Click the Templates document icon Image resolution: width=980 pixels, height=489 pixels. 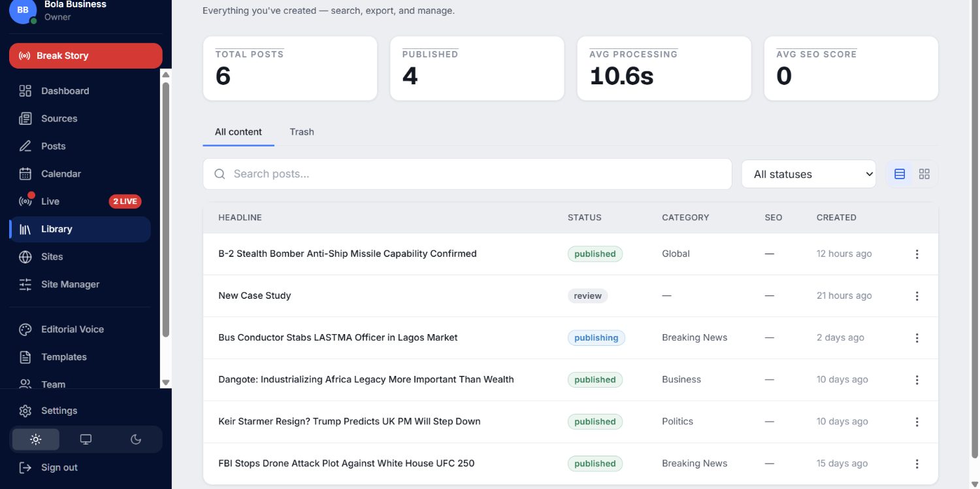[x=25, y=357]
